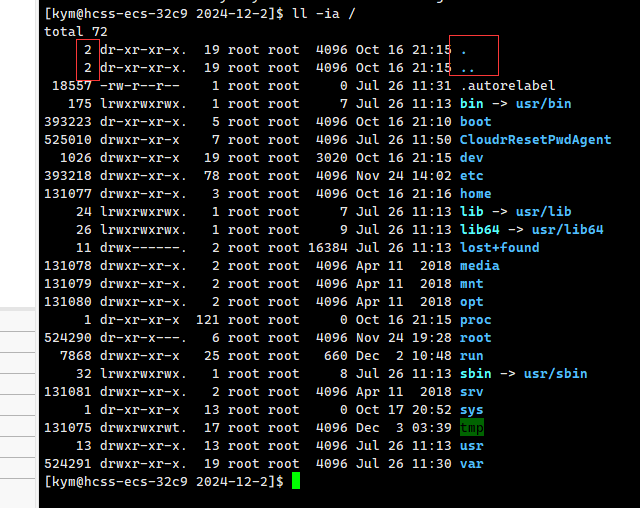Click the highlighted 'tmp' directory name
Viewport: 640px width, 508px height.
[471, 427]
